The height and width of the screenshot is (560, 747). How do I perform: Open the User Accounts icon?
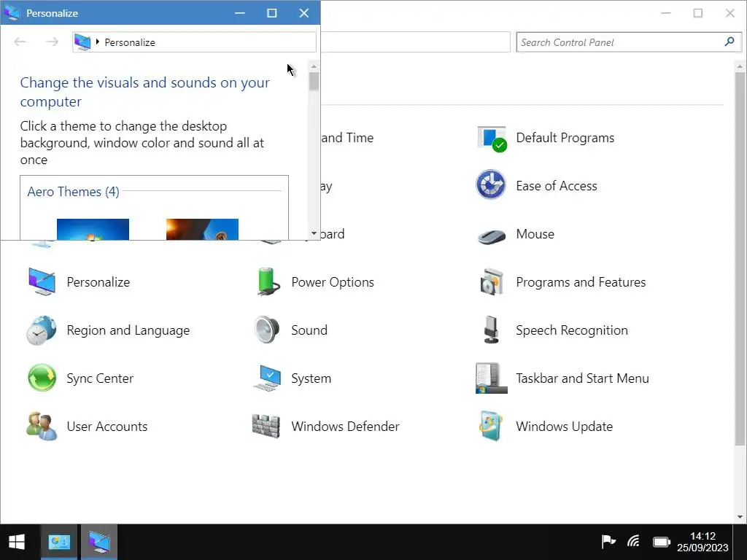[x=42, y=426]
